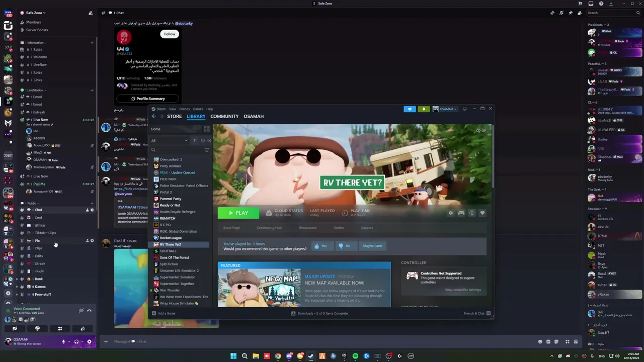
Task: Open Steam notifications bell
Action: [x=424, y=109]
